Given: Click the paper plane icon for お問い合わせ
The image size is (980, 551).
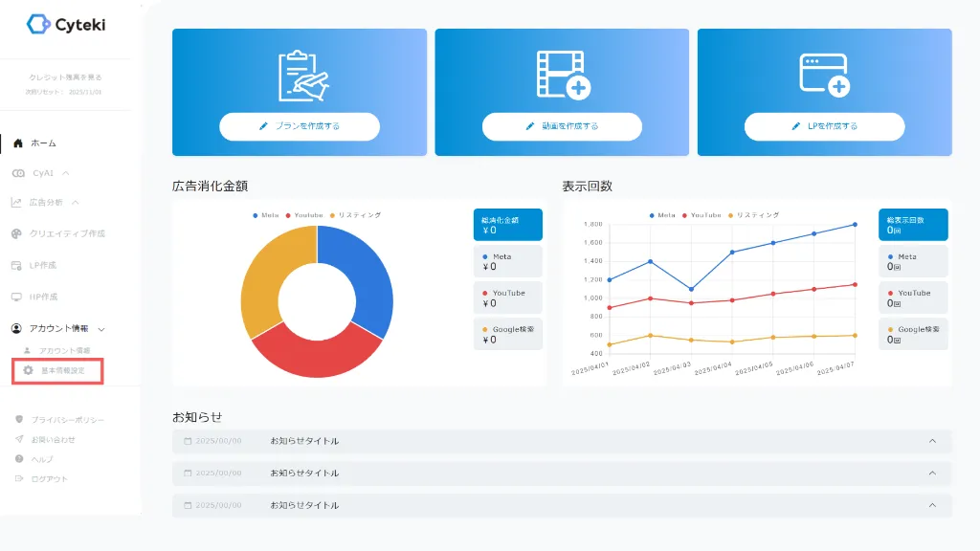Looking at the screenshot, I should click(19, 440).
